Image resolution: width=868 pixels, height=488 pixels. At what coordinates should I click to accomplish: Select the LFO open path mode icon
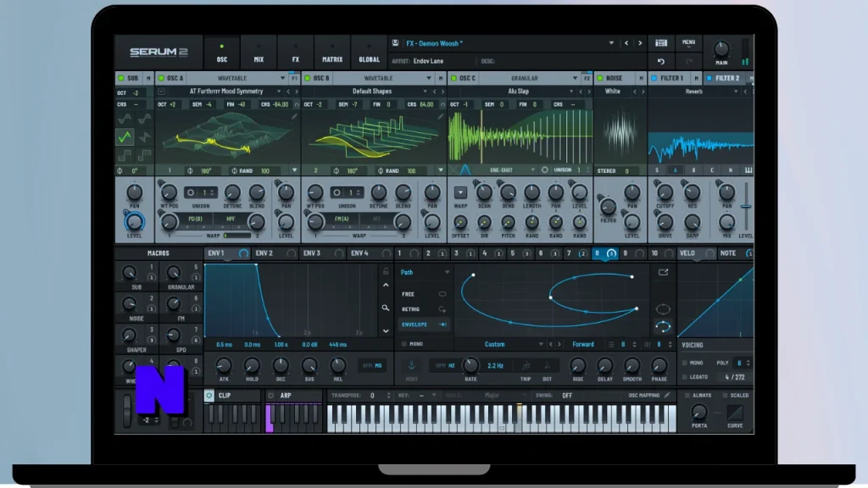coord(663,326)
